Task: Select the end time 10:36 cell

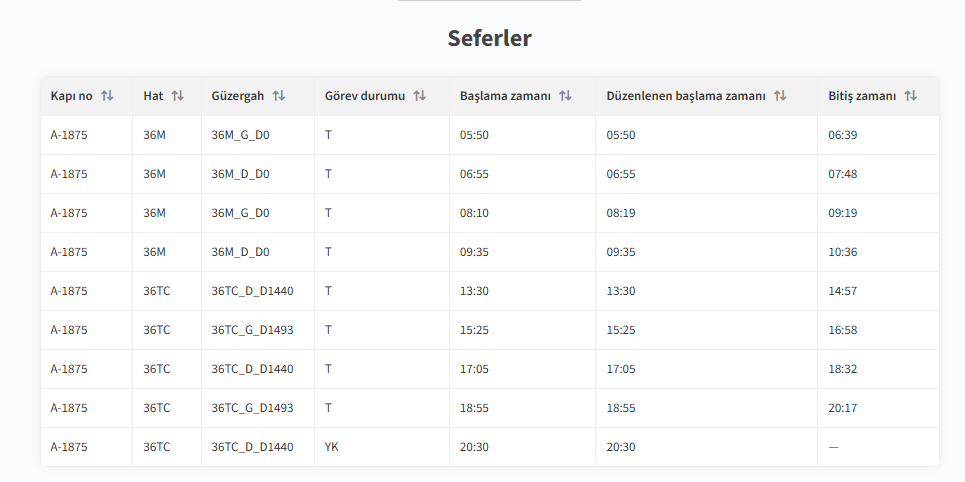Action: coord(843,252)
